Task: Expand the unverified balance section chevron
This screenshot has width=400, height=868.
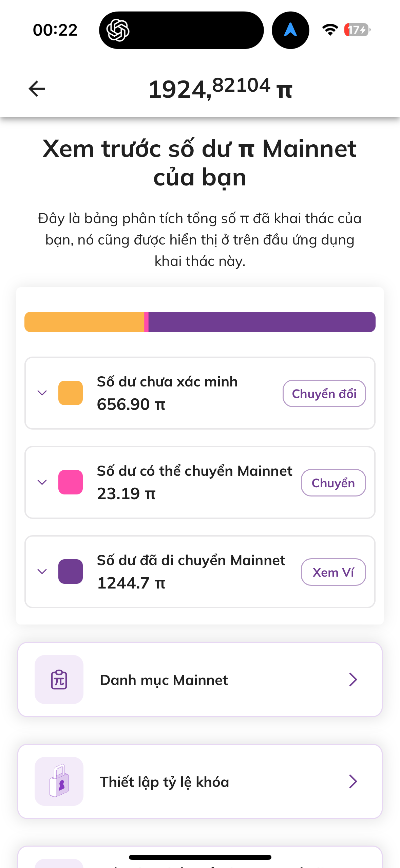Action: (42, 393)
